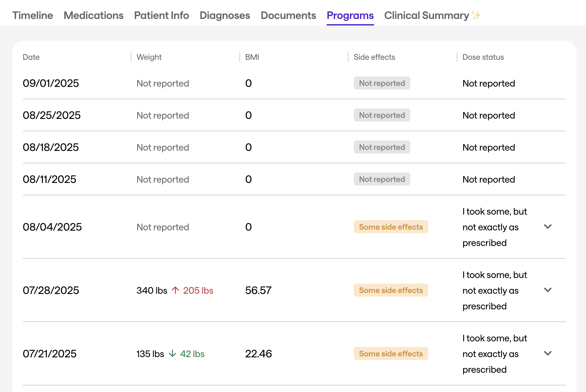
Task: Click the Date column header
Action: pyautogui.click(x=31, y=57)
